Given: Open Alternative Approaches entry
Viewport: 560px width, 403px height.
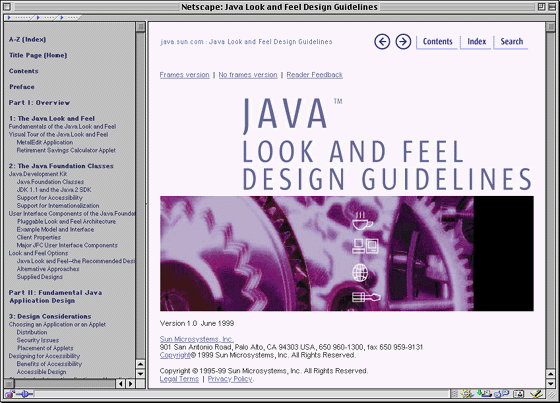Looking at the screenshot, I should pyautogui.click(x=48, y=269).
